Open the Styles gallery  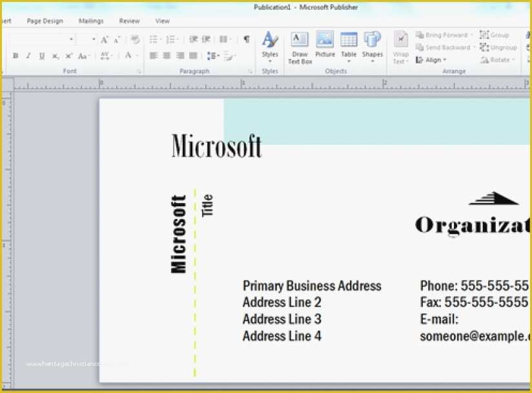270,48
